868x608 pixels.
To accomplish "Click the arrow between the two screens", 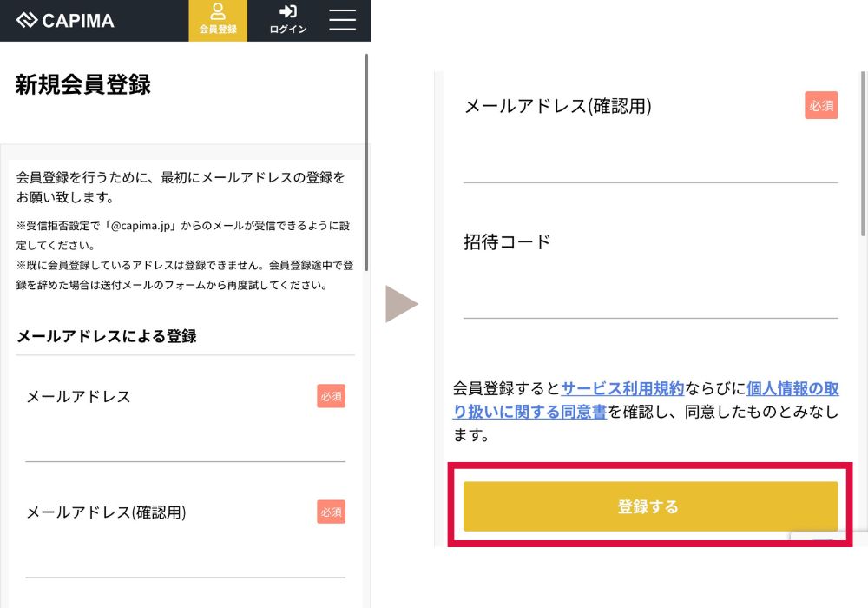I will click(x=401, y=304).
